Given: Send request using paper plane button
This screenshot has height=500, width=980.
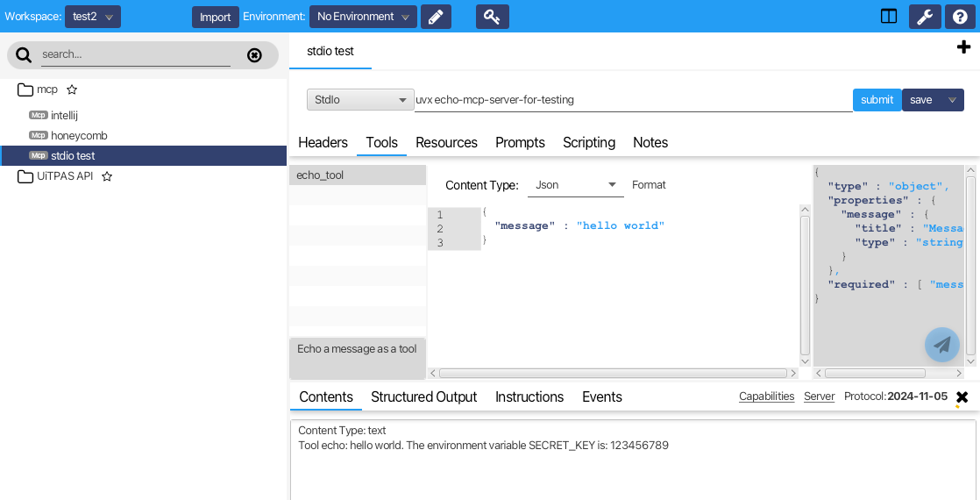Looking at the screenshot, I should (941, 345).
